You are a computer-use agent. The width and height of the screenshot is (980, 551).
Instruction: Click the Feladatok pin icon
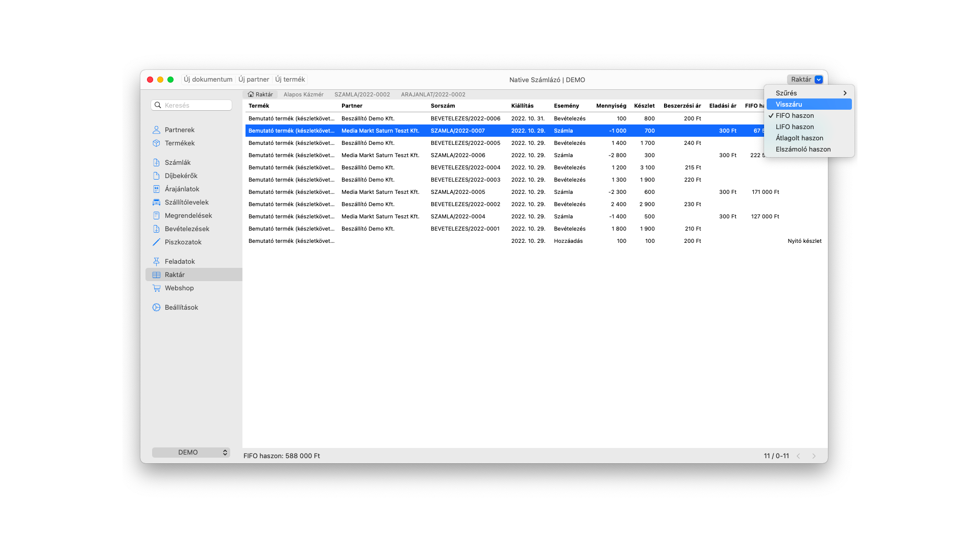[156, 262]
